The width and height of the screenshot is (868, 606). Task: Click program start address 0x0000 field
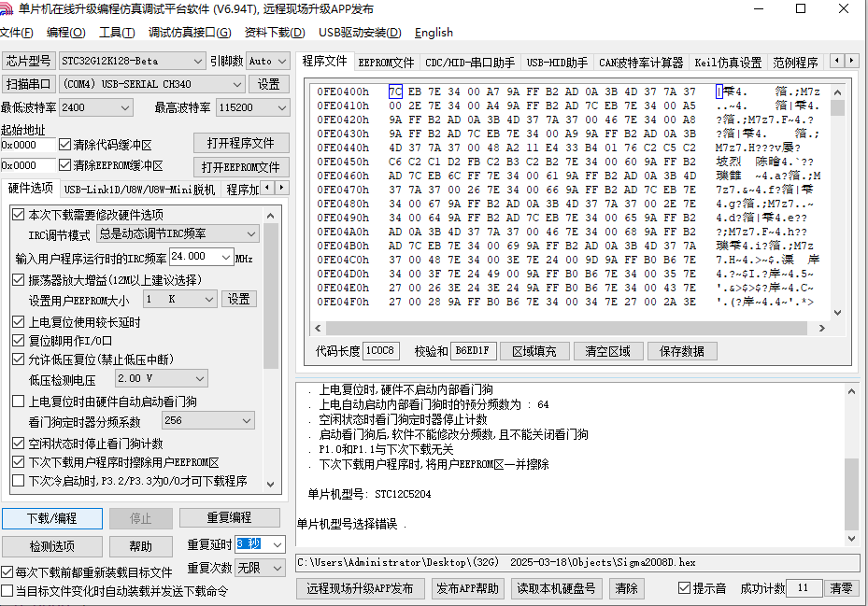28,145
